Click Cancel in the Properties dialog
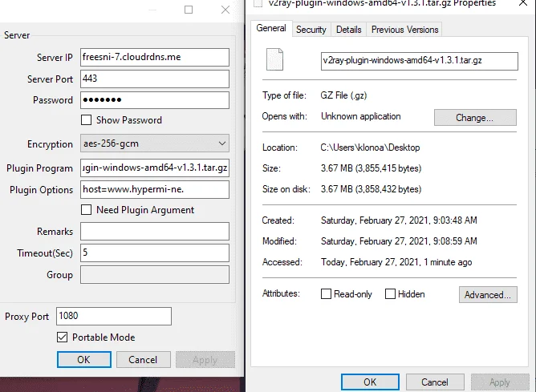 [435, 382]
